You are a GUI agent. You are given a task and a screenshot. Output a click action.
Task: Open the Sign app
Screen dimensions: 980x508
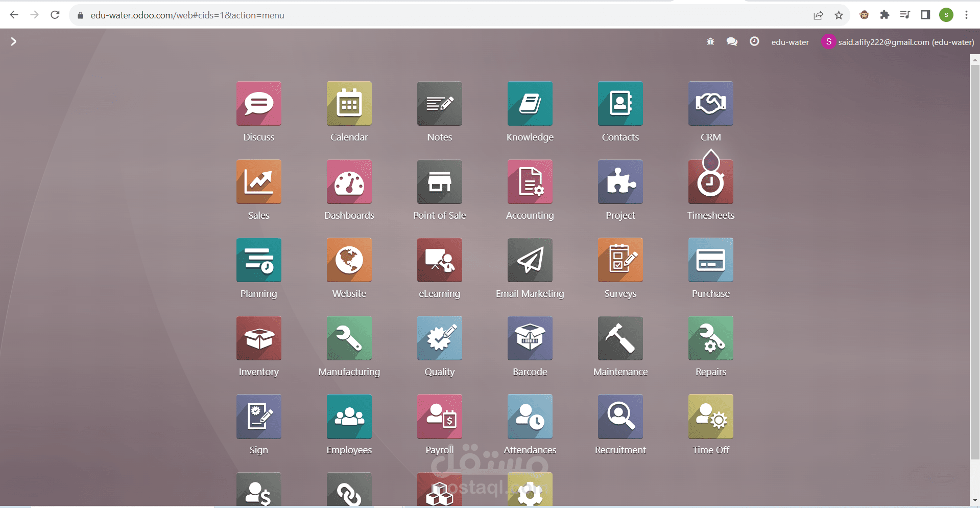[x=259, y=417]
